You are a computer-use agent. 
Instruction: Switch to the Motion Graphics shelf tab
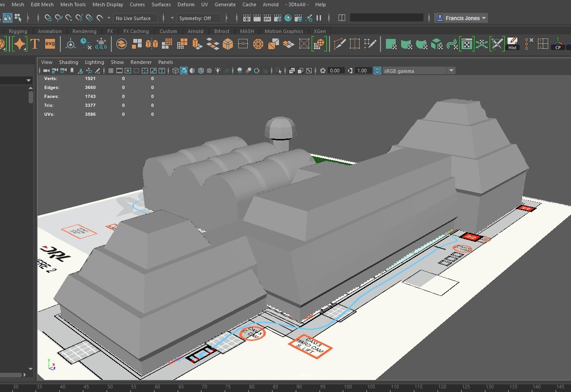coord(283,31)
